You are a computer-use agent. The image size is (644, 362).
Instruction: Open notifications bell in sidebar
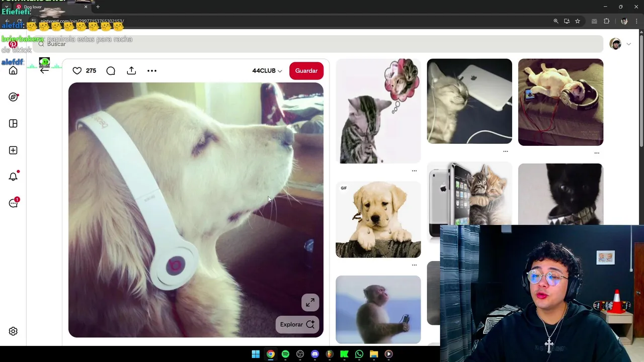tap(13, 176)
